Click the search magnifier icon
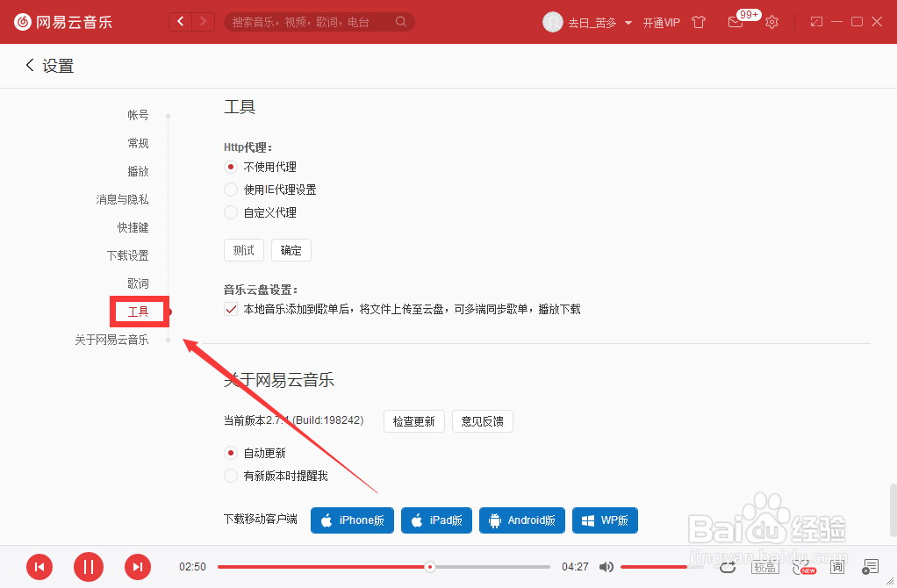This screenshot has width=897, height=588. [401, 22]
